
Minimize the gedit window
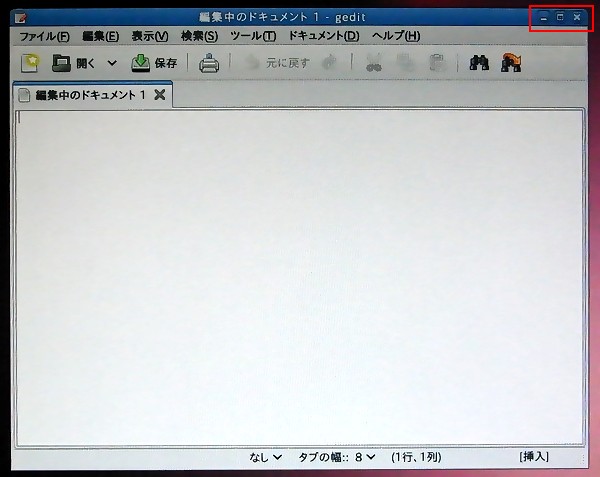(x=543, y=17)
